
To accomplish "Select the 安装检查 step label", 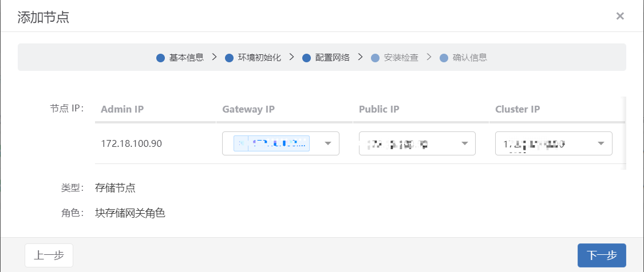I will pyautogui.click(x=401, y=58).
